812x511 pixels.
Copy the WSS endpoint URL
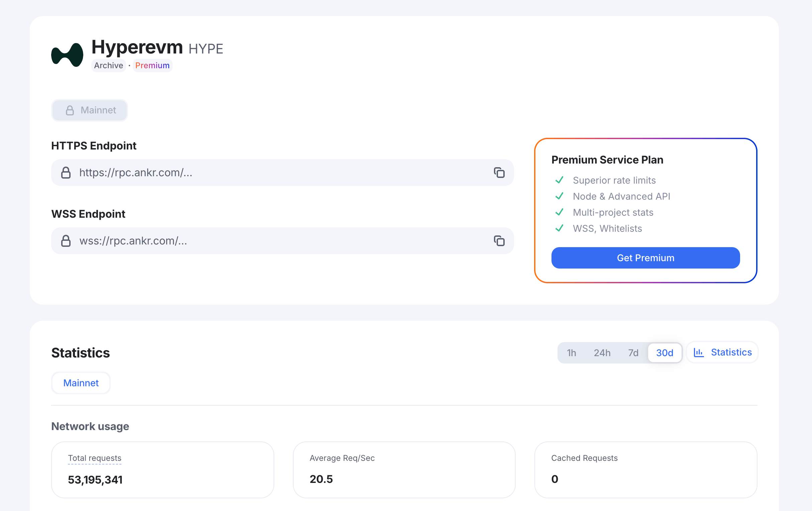click(499, 241)
